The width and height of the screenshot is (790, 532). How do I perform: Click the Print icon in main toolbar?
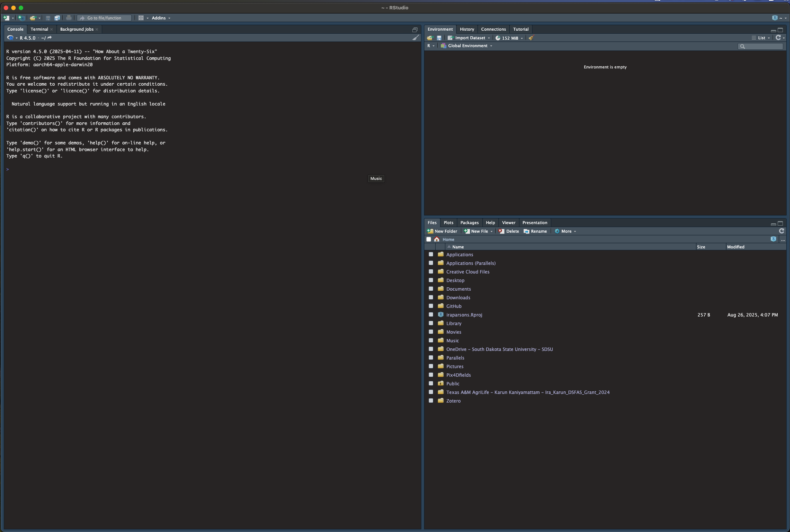tap(68, 18)
